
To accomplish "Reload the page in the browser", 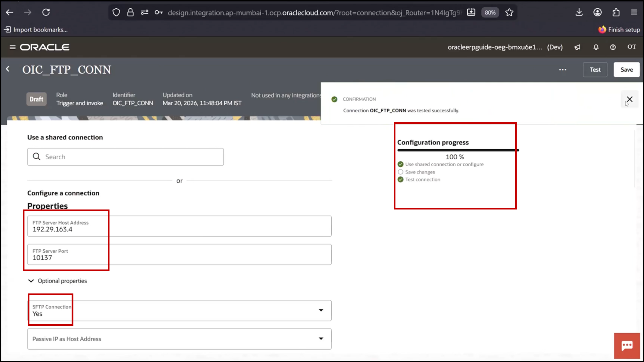I will (46, 12).
